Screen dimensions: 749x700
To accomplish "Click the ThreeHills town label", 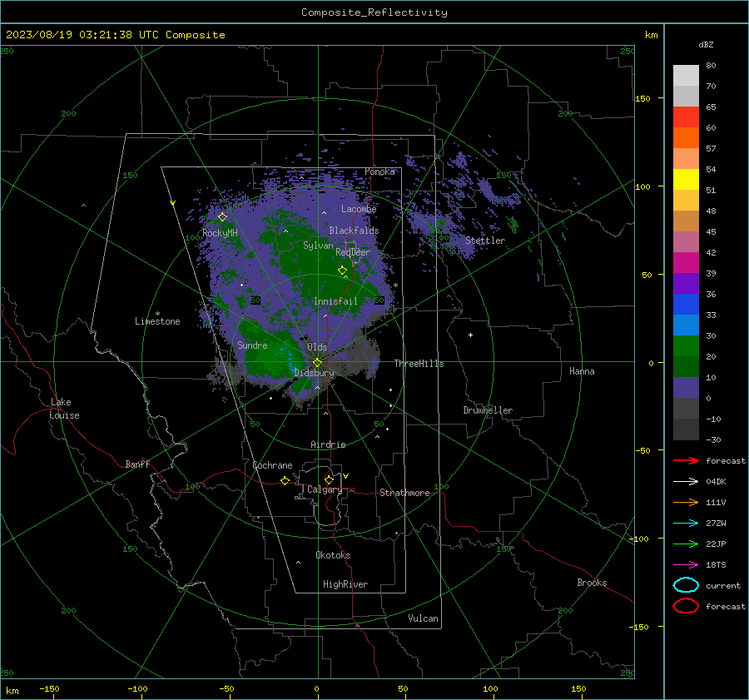I will (x=419, y=364).
